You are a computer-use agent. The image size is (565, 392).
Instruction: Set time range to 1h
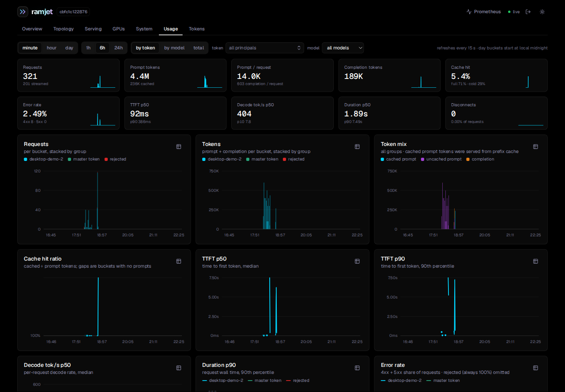point(88,48)
